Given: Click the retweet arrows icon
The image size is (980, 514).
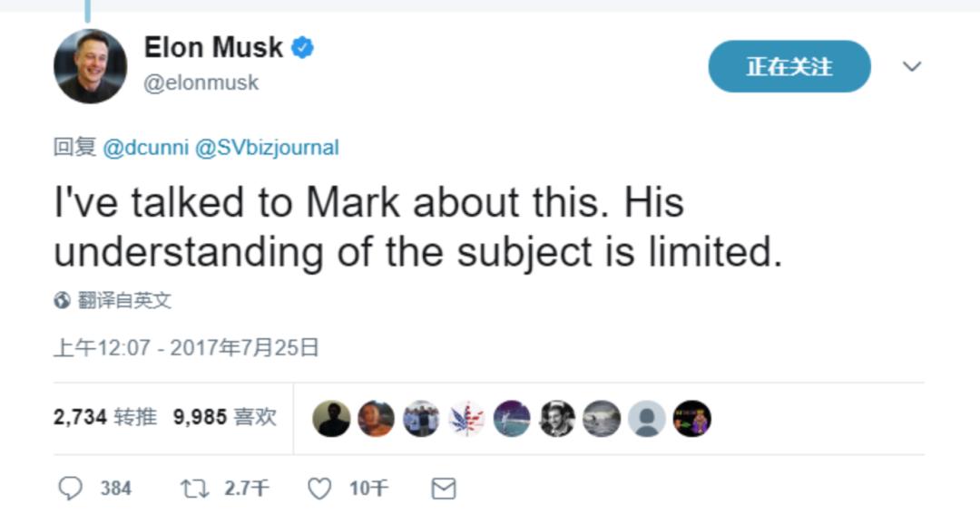Looking at the screenshot, I should (194, 489).
